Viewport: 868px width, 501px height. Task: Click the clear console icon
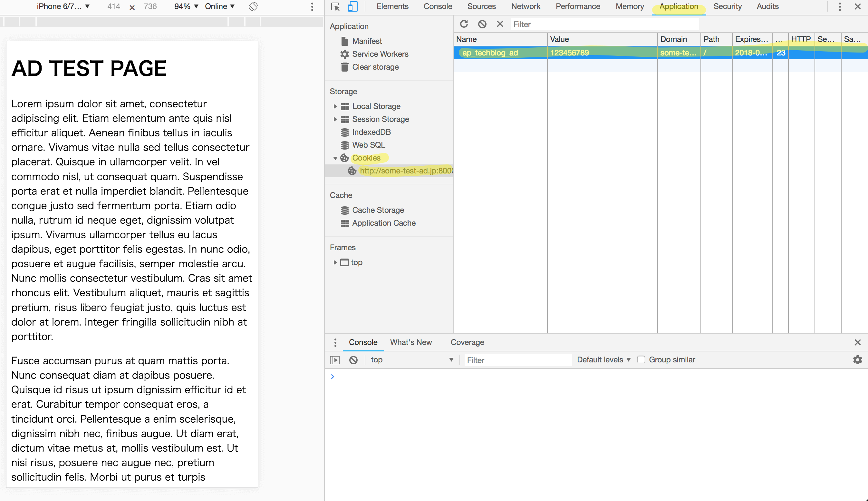353,360
